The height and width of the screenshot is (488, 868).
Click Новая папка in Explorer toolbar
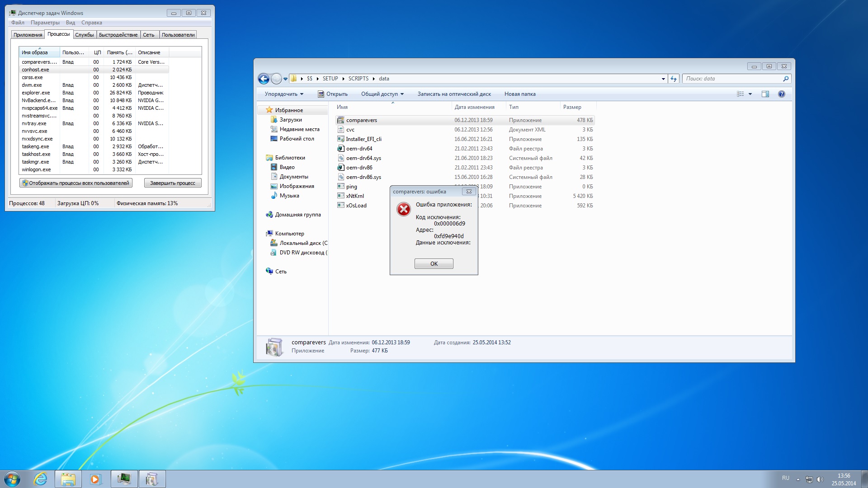click(520, 94)
